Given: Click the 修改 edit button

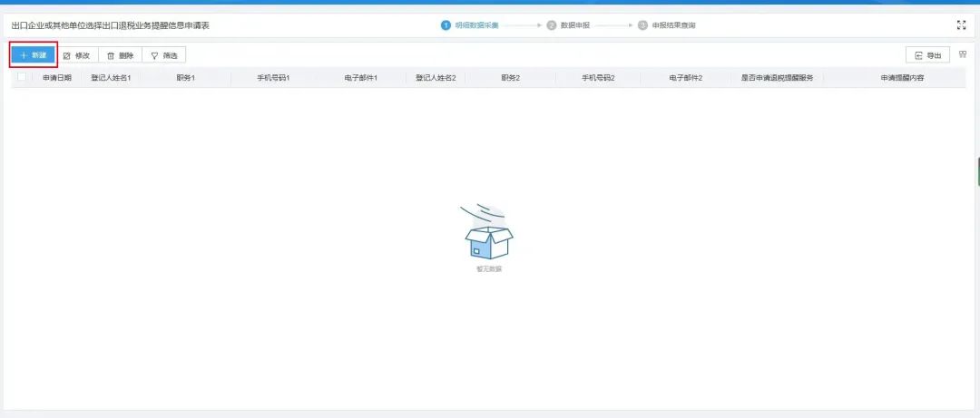Looking at the screenshot, I should tap(77, 55).
